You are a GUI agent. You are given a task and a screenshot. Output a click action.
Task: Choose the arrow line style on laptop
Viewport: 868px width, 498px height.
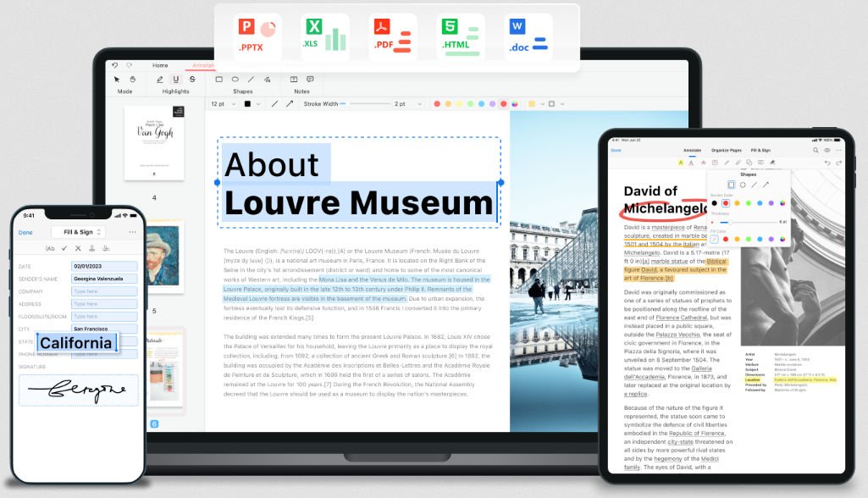click(290, 103)
